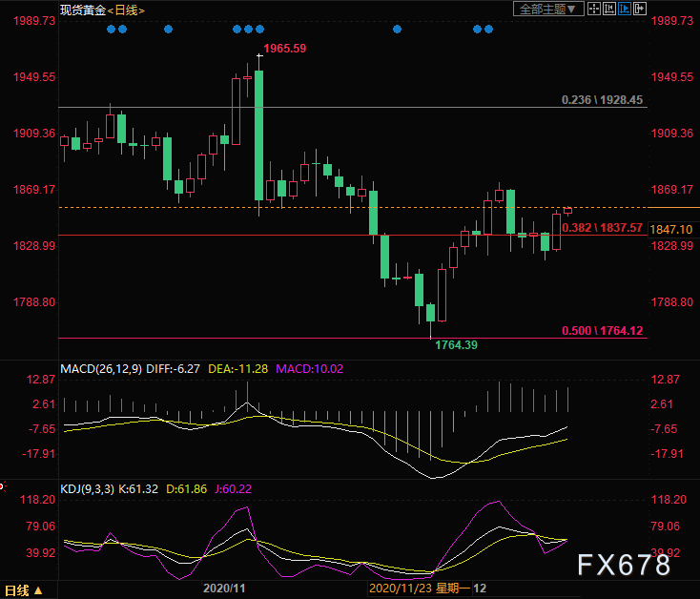700x599 pixels.
Task: Click the current price tag 1847.10
Action: pyautogui.click(x=671, y=230)
